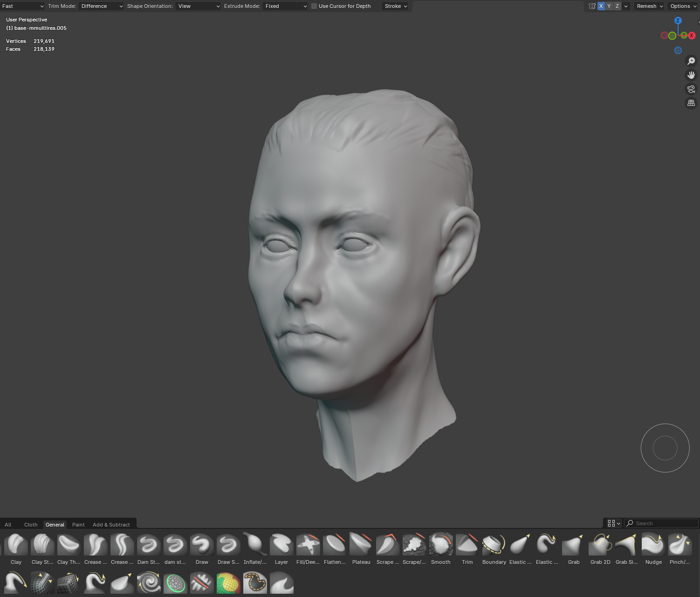This screenshot has width=700, height=597.
Task: Click the Vertices count 219,691
Action: pos(44,41)
